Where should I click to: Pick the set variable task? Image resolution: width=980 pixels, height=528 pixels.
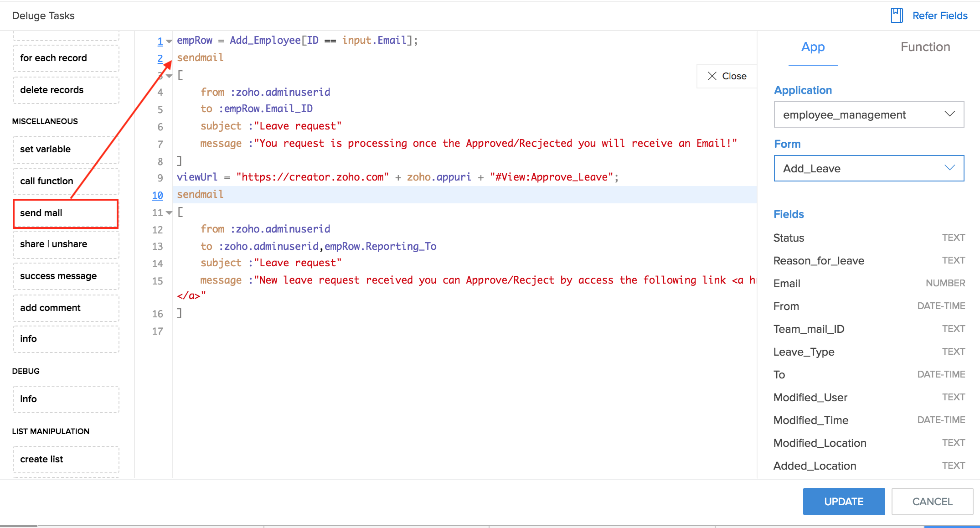coord(66,149)
